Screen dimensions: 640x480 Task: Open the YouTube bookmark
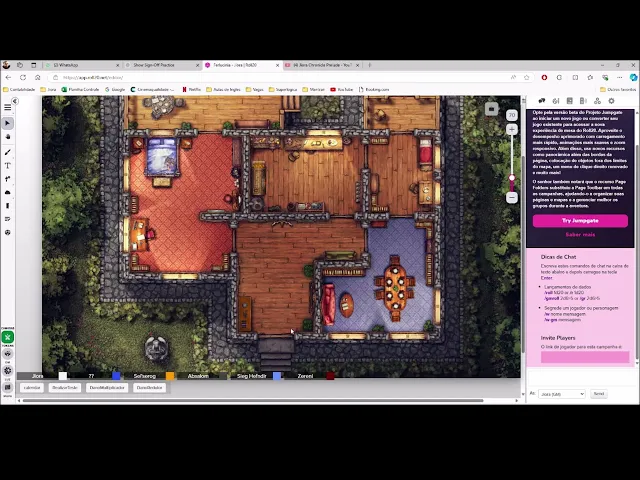click(342, 89)
